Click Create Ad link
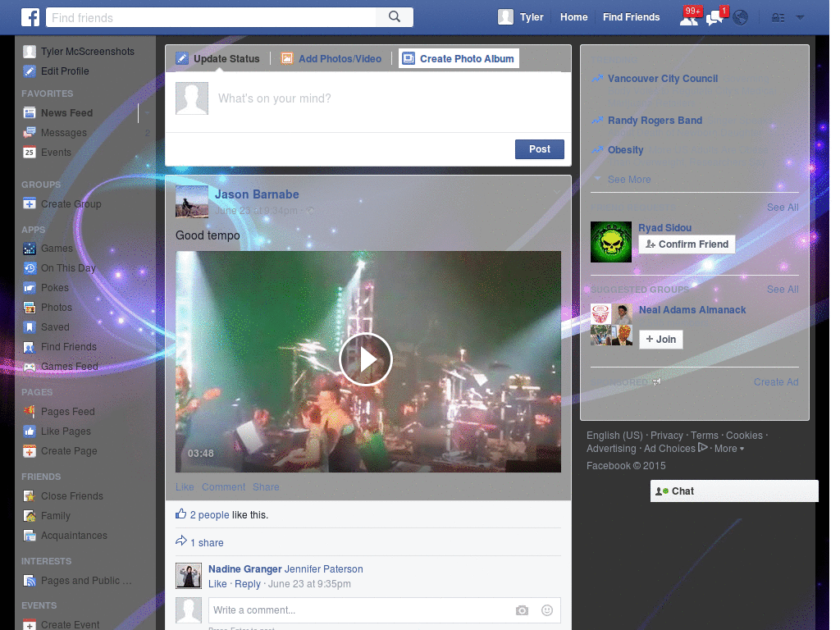840x630 pixels. click(x=776, y=382)
